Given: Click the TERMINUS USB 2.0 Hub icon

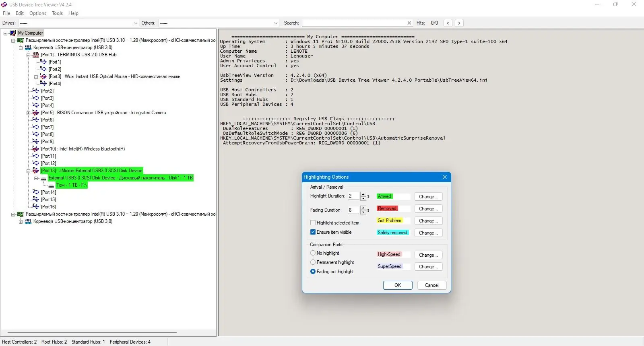Looking at the screenshot, I should (36, 55).
